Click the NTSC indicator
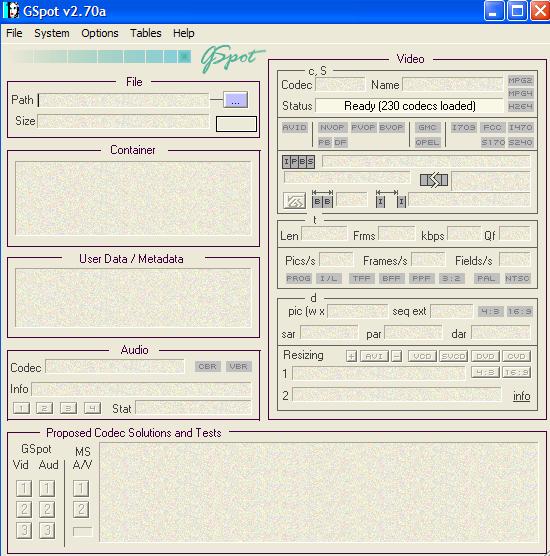Viewport: 550px width, 556px height. [517, 278]
